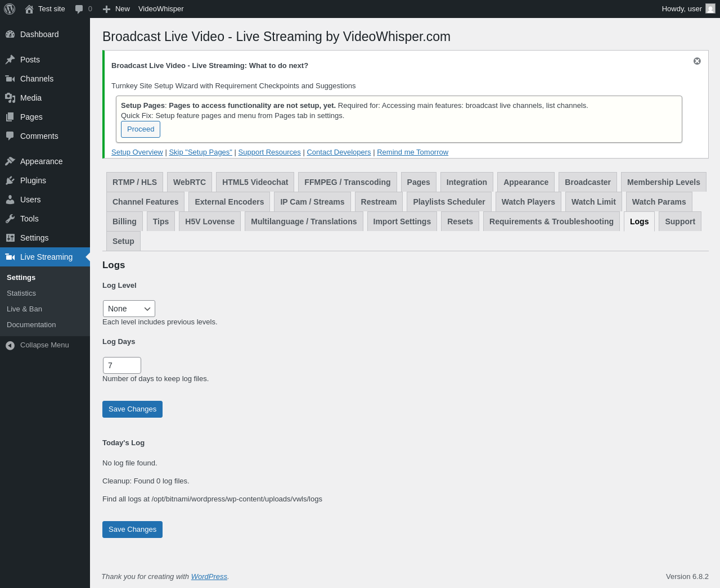720x588 pixels.
Task: Open Test site home icon
Action: (29, 9)
